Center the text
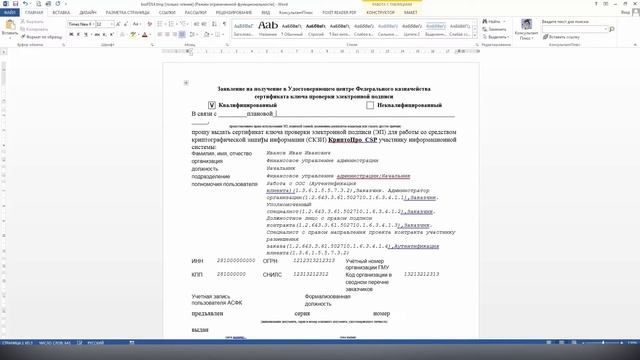640x360 pixels. tap(167, 35)
